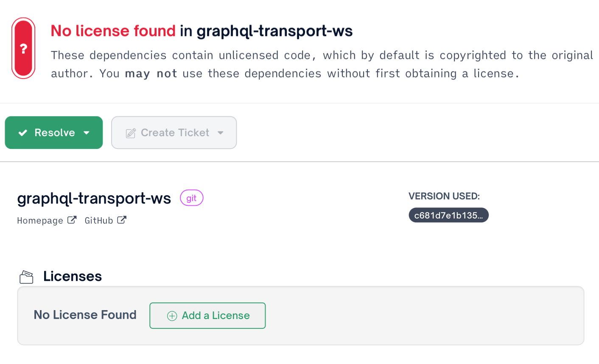
Task: Select the checkmark icon inside Resolve button
Action: 23,132
